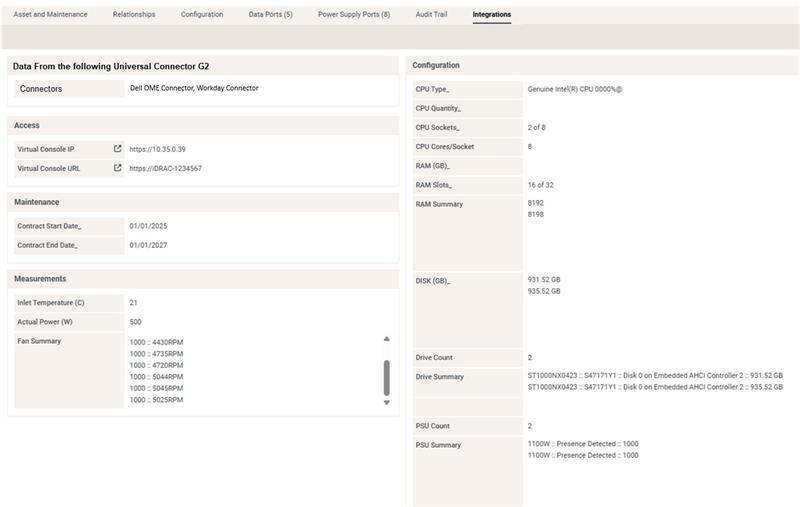Click the Fan Summary scrollbar thumb
The width and height of the screenshot is (800, 507).
click(x=387, y=377)
